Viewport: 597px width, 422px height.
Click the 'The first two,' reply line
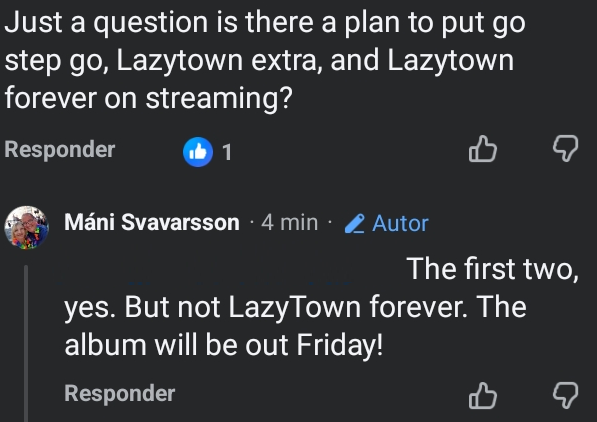coord(493,269)
